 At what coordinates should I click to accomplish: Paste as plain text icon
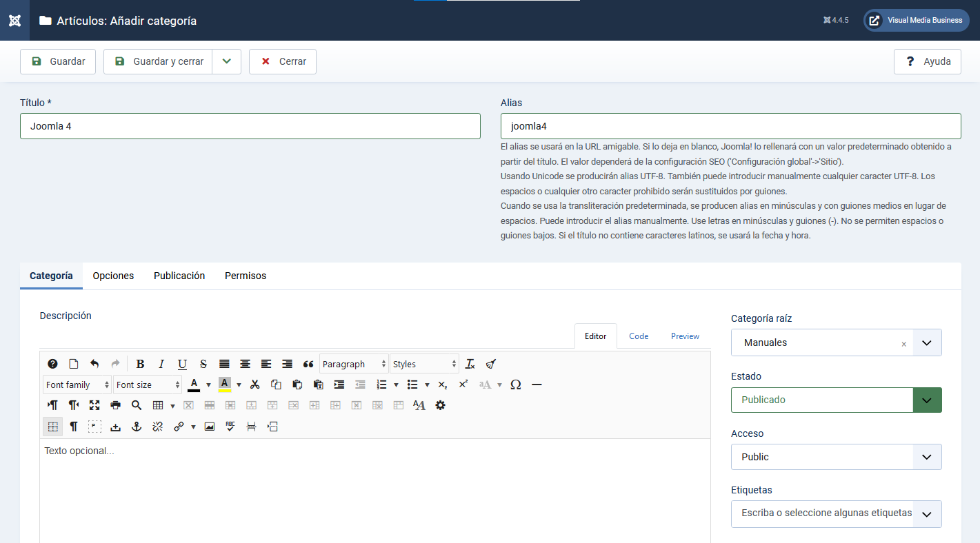319,385
